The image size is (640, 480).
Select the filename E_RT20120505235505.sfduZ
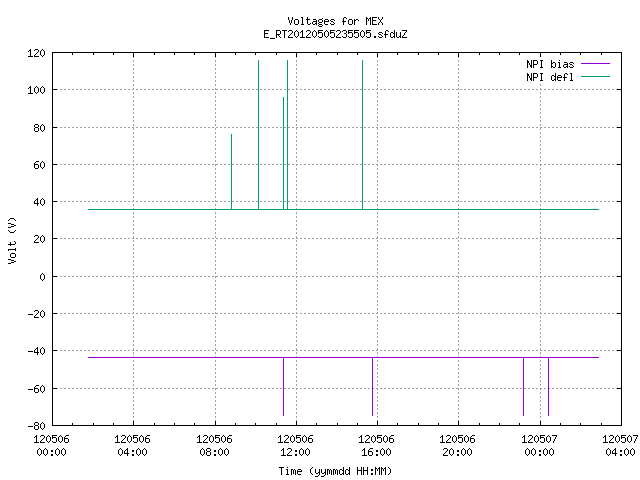pyautogui.click(x=335, y=34)
